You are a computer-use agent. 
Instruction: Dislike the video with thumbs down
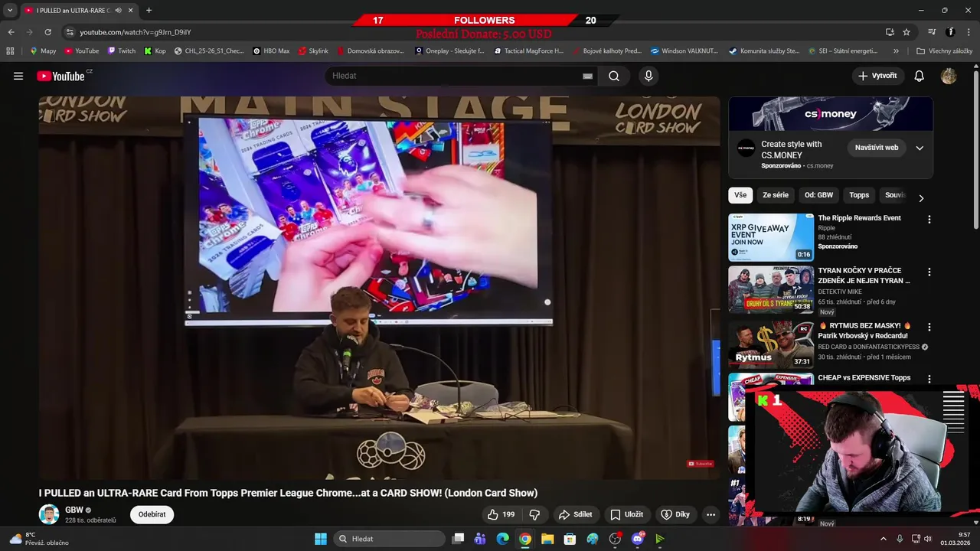coord(535,514)
